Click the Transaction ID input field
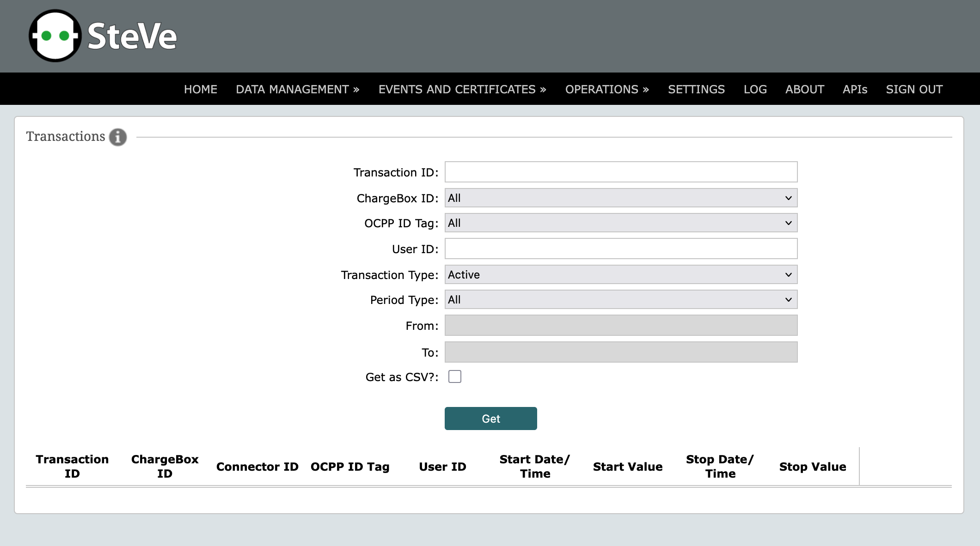 coord(621,172)
